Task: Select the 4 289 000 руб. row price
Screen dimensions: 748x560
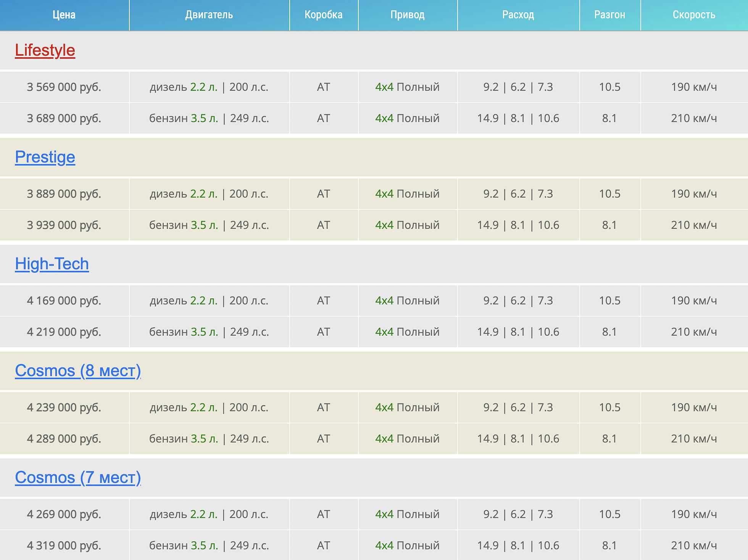Action: 64,439
